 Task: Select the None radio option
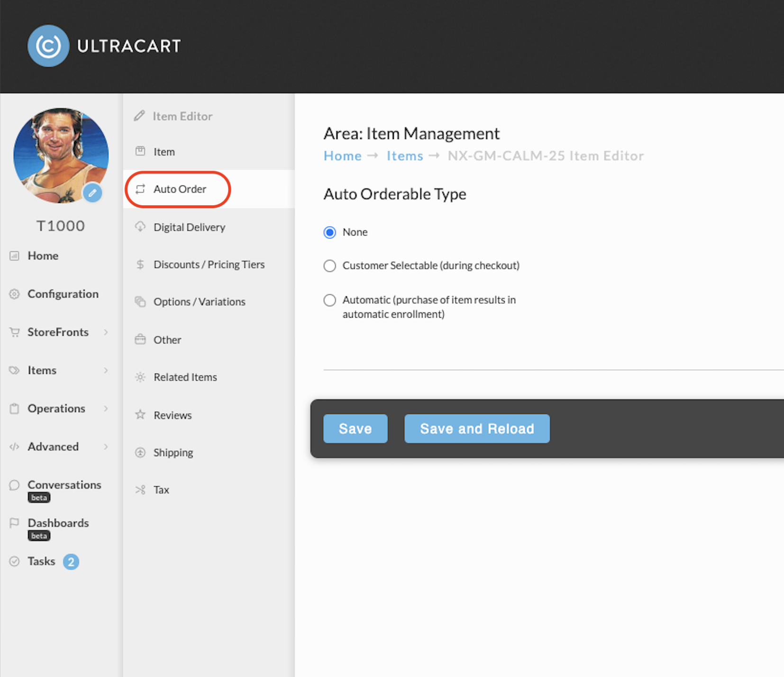point(330,232)
